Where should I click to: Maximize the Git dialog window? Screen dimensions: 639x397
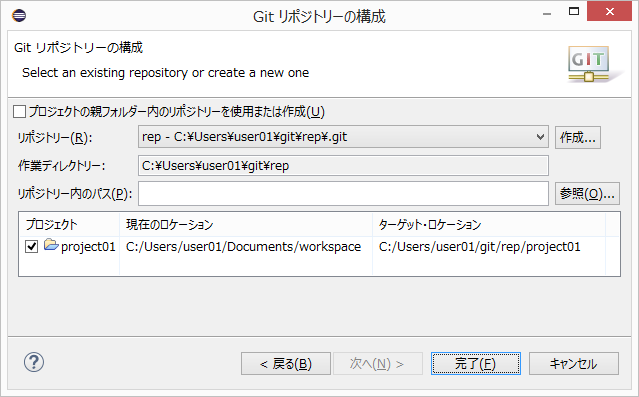coord(574,11)
